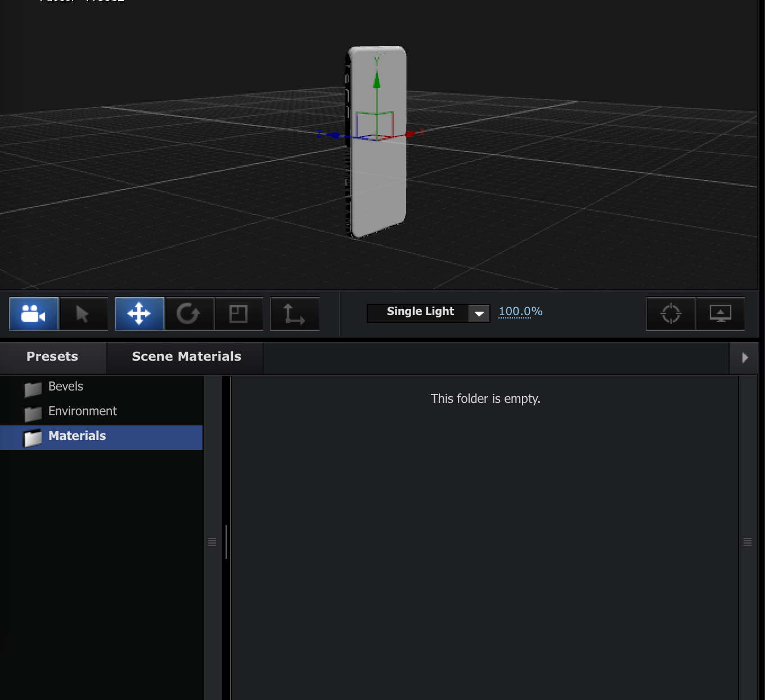Switch to the Presets tab
Screen dimensions: 765x700
click(x=52, y=356)
